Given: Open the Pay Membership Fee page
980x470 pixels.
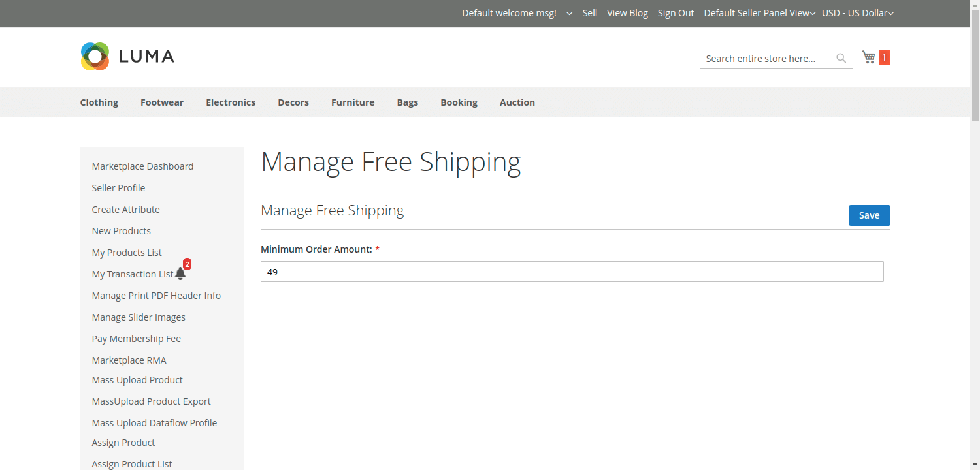Looking at the screenshot, I should [x=136, y=338].
